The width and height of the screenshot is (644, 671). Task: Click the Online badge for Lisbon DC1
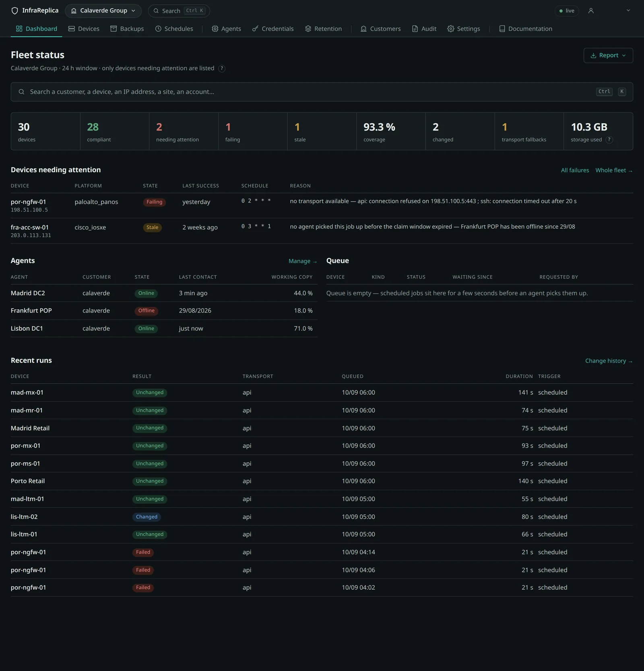pyautogui.click(x=146, y=329)
